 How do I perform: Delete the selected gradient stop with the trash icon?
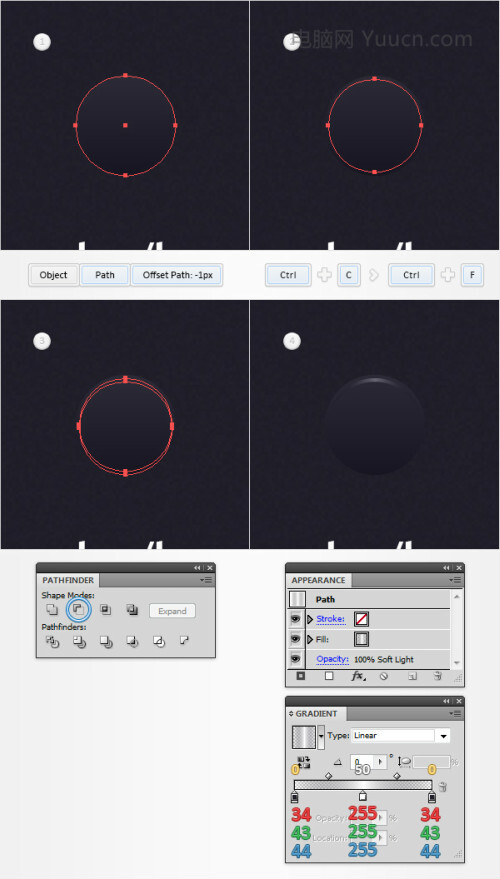pyautogui.click(x=443, y=787)
